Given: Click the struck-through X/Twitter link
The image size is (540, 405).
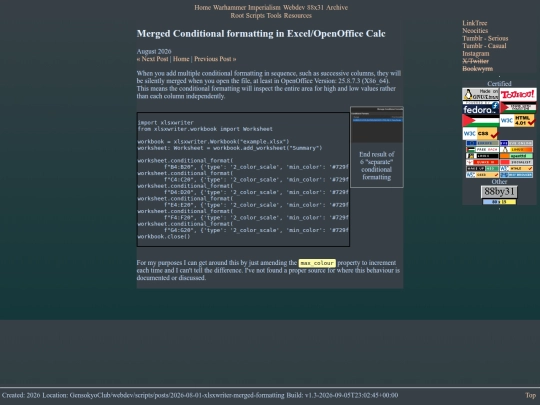Looking at the screenshot, I should (x=475, y=61).
